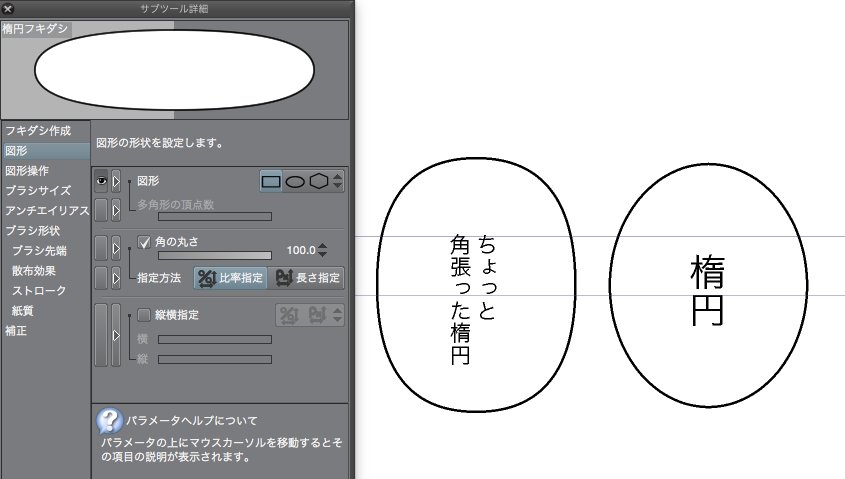The height and width of the screenshot is (479, 845).
Task: Open the 紙質 sub-category
Action: pyautogui.click(x=23, y=310)
